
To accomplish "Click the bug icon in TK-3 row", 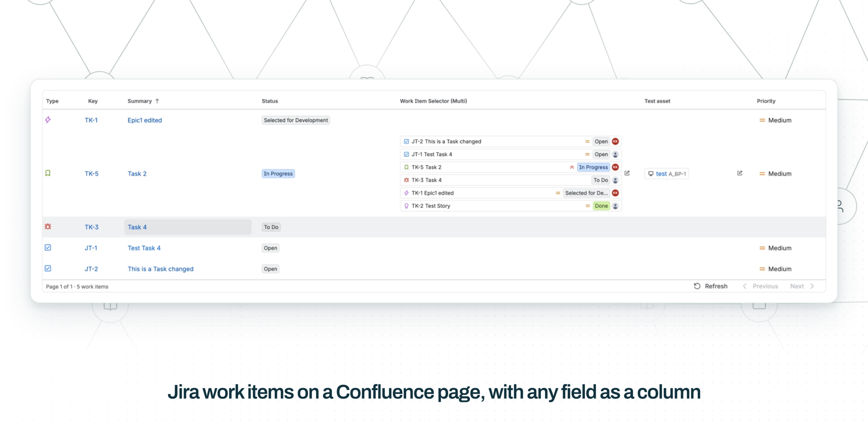I will tap(48, 227).
